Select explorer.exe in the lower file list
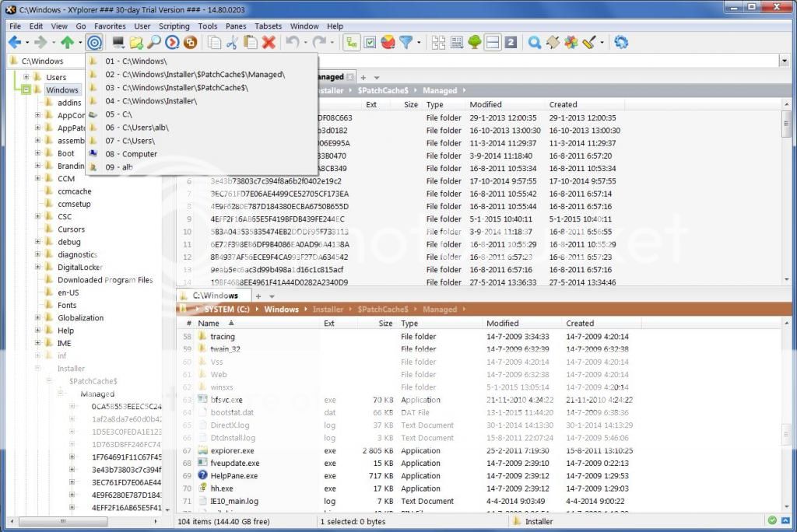 pos(232,450)
